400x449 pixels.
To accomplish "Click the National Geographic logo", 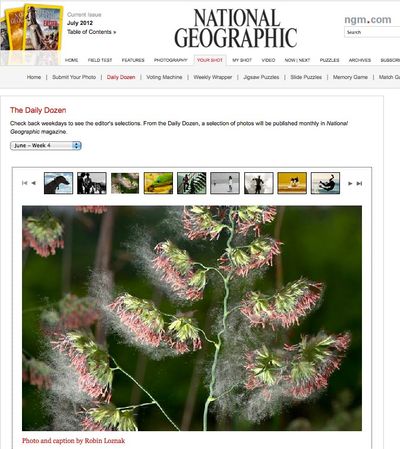I will point(236,28).
